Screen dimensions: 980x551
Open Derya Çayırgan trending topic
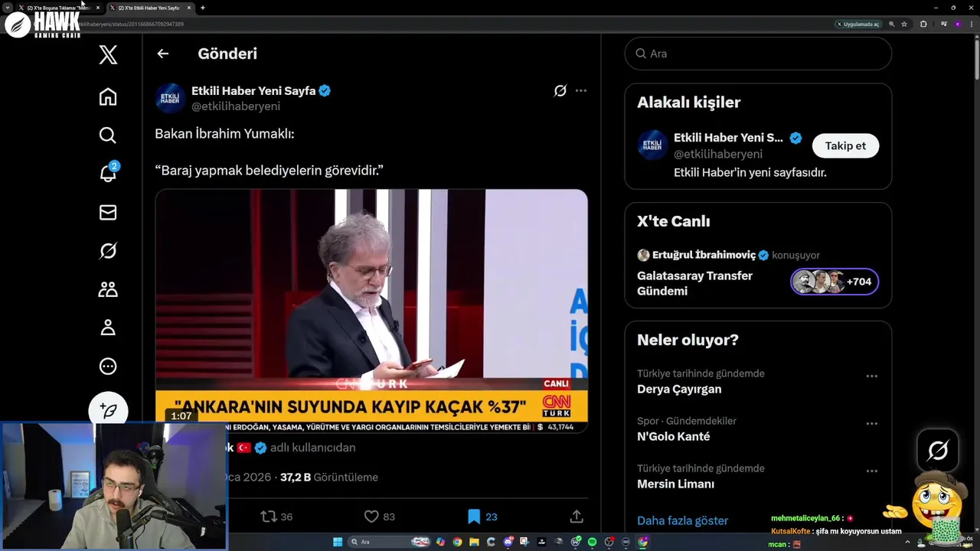679,389
